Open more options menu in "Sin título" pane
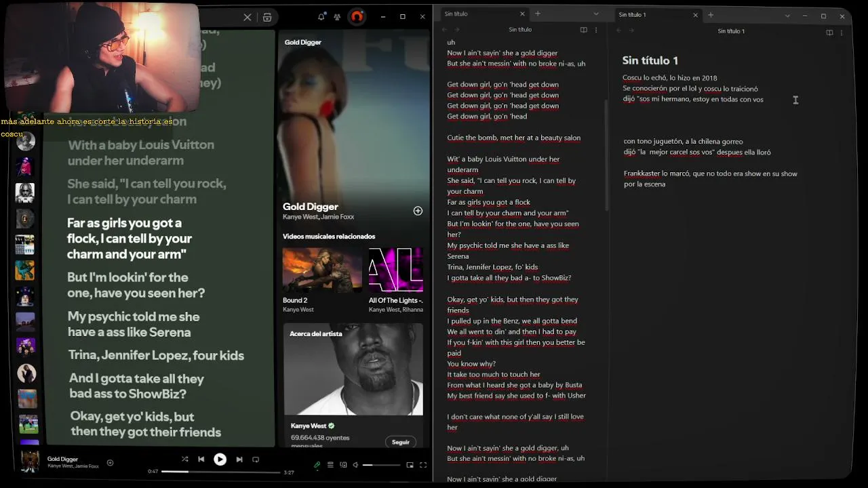 point(596,30)
